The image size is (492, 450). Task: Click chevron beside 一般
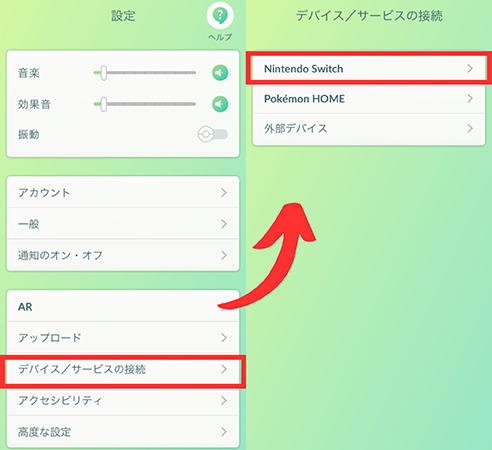point(224,224)
